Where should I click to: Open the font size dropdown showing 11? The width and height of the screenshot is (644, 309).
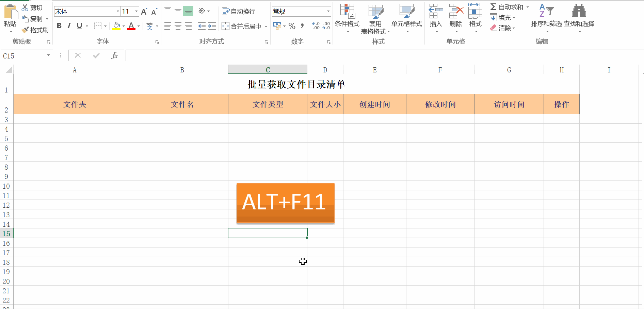point(136,11)
